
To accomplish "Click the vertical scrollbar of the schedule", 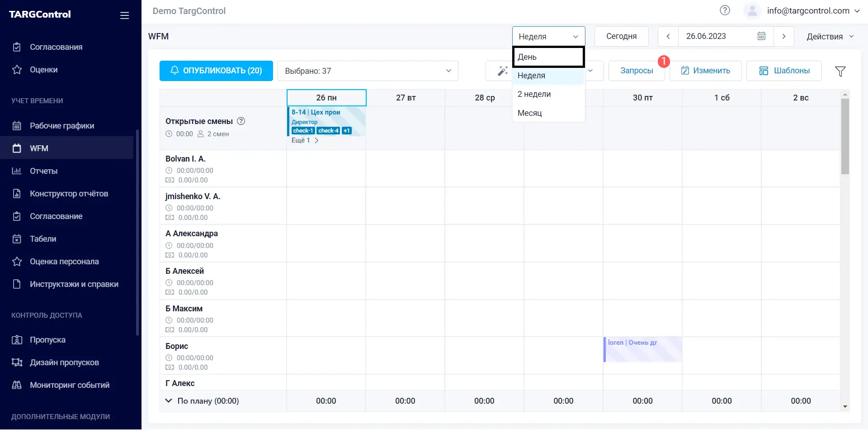I will 845,136.
